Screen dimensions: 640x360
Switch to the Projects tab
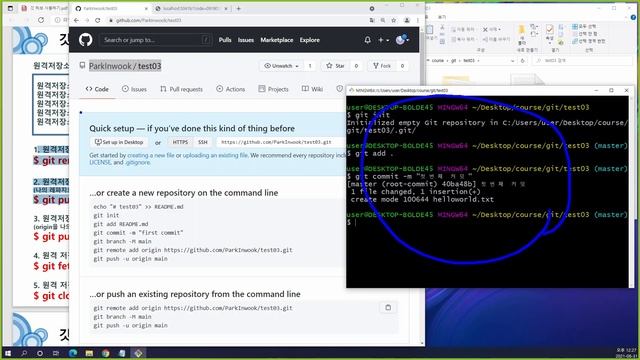point(273,89)
